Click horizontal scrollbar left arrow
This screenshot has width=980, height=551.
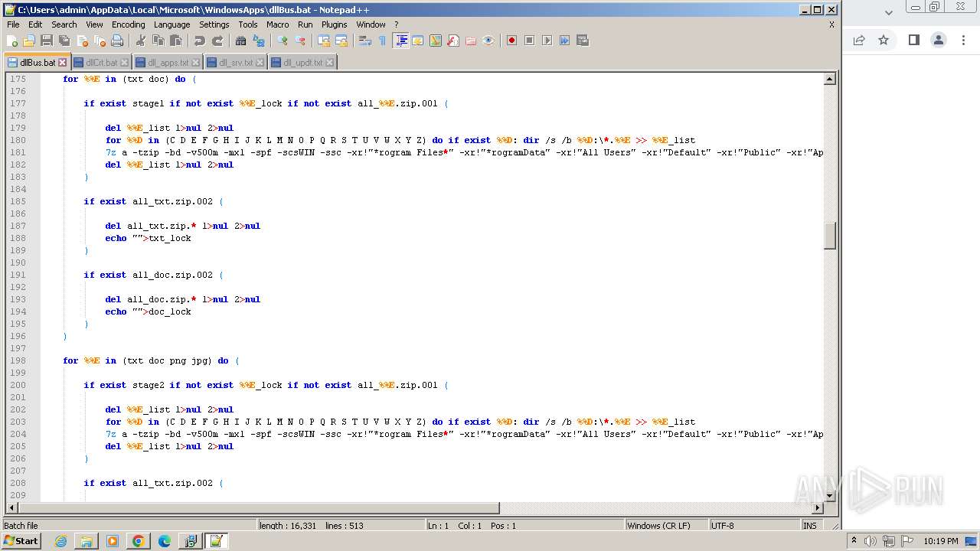pyautogui.click(x=11, y=508)
